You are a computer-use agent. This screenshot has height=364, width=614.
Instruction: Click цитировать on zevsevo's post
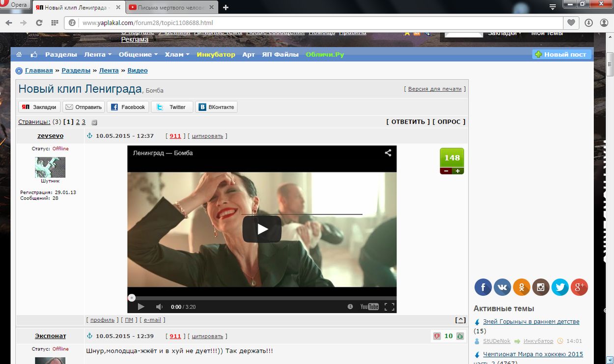pyautogui.click(x=207, y=136)
